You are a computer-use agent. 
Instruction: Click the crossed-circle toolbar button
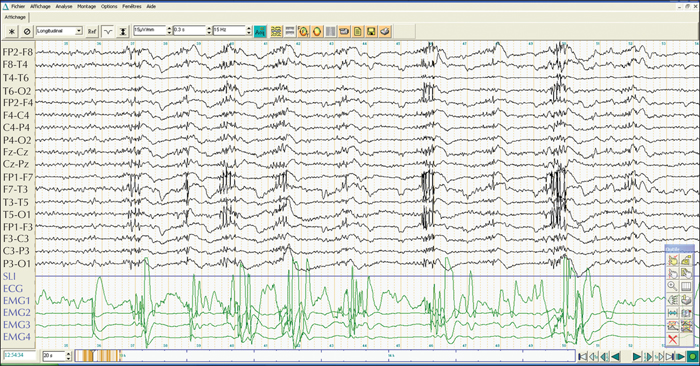(x=27, y=31)
